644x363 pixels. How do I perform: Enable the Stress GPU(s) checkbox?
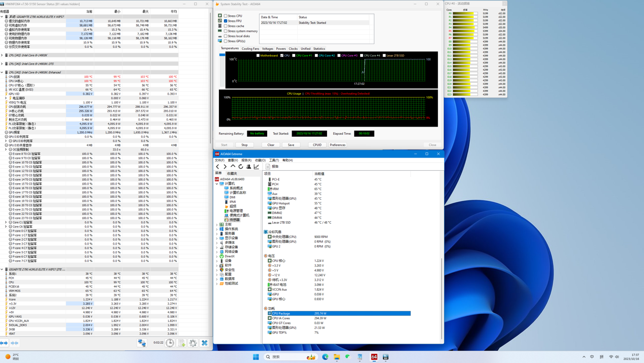(x=226, y=41)
